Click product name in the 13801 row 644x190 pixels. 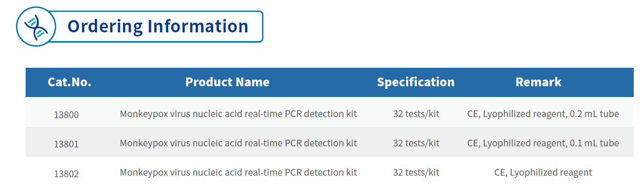[238, 143]
